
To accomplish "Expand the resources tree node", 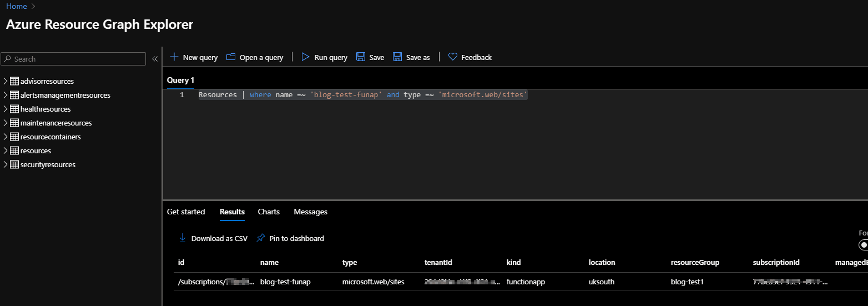I will 6,151.
